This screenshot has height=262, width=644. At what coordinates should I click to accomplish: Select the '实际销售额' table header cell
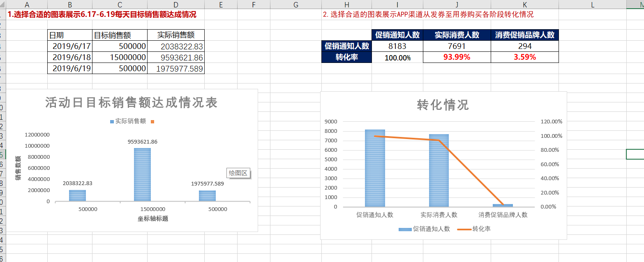(176, 35)
